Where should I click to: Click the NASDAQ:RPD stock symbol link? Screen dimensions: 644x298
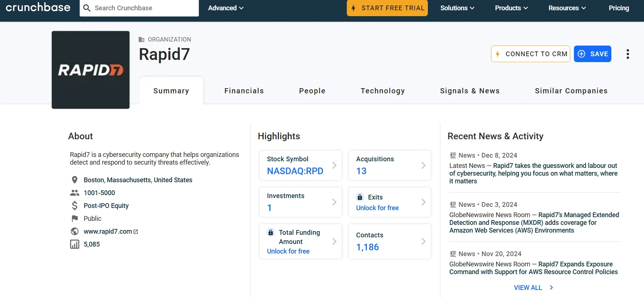click(x=295, y=171)
